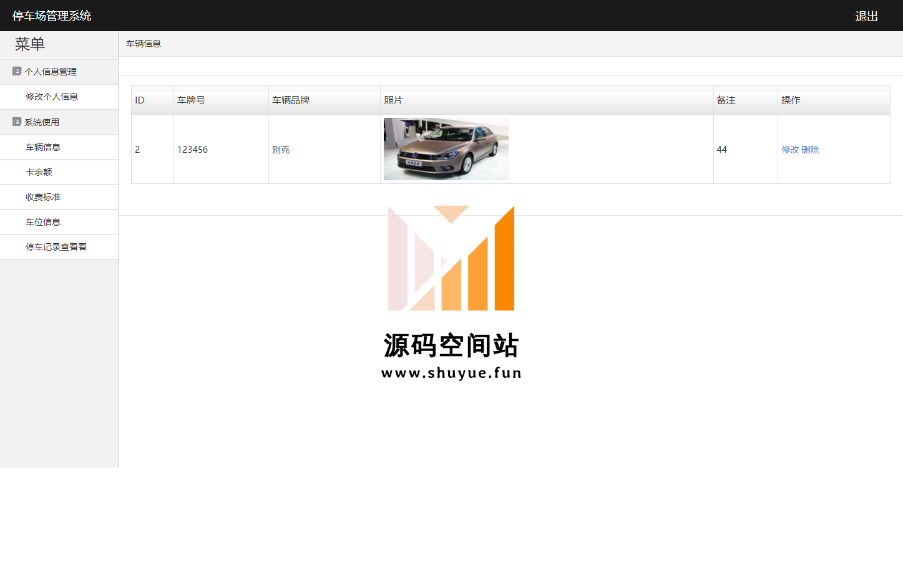Open 收费标准 menu item
Viewport: 903px width, 588px height.
(59, 197)
